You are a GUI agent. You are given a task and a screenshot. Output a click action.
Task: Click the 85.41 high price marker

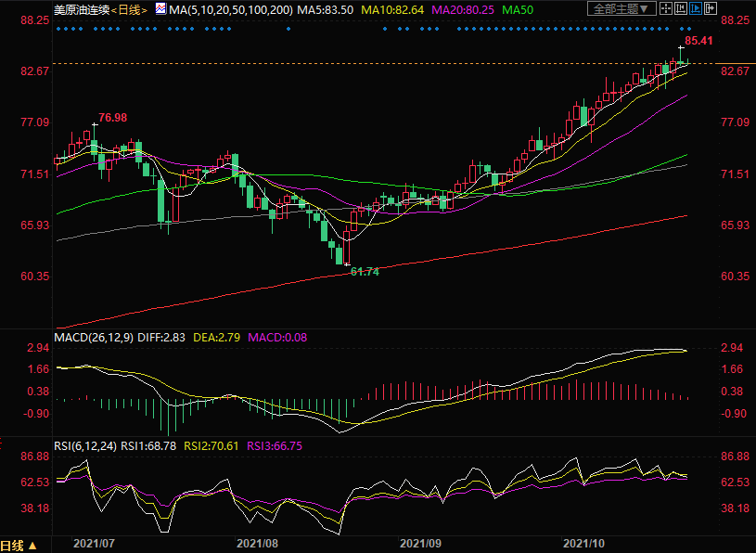698,42
